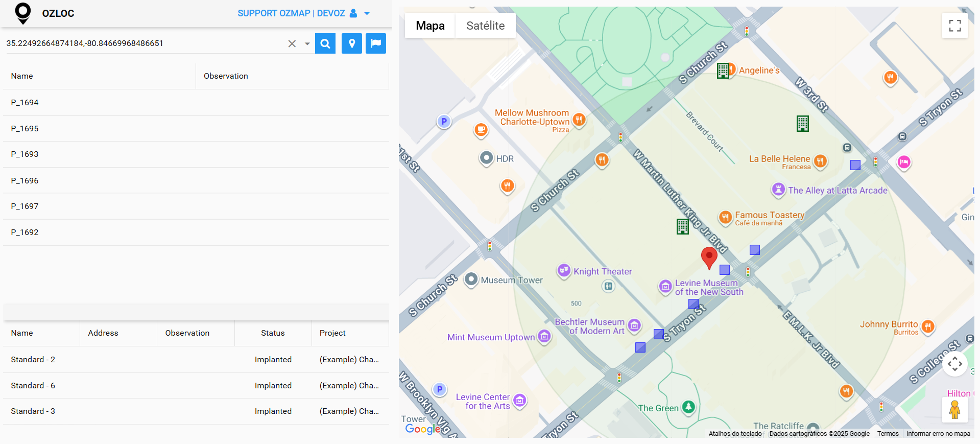Open Atalhos do teclado link
This screenshot has height=444, width=980.
[735, 434]
